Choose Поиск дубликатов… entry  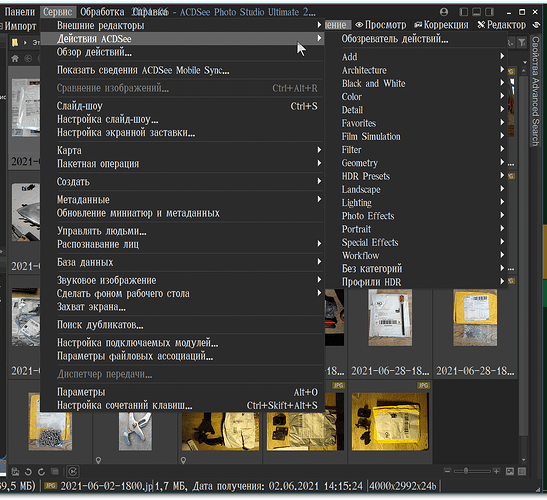[182, 324]
